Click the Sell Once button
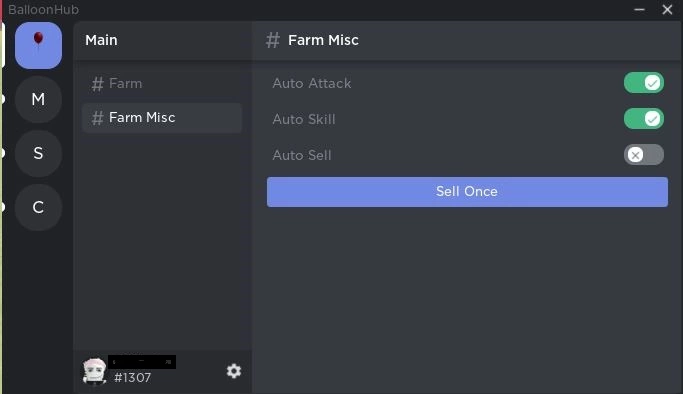The image size is (683, 394). [x=467, y=192]
